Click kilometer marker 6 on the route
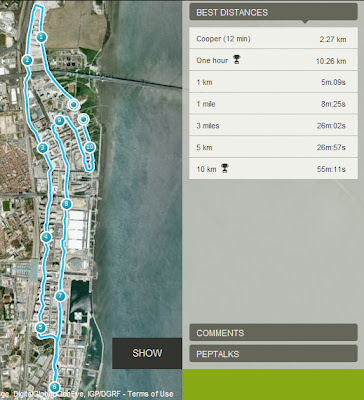Screen dimensions: 364x400 point(54,387)
